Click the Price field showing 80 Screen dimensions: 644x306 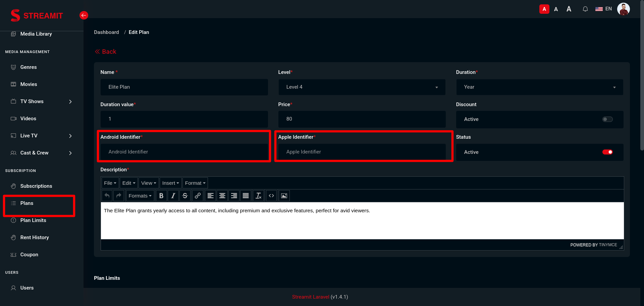pos(362,119)
